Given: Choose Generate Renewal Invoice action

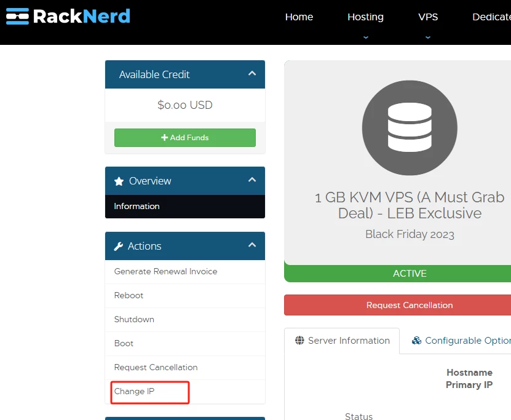Looking at the screenshot, I should tap(184, 272).
